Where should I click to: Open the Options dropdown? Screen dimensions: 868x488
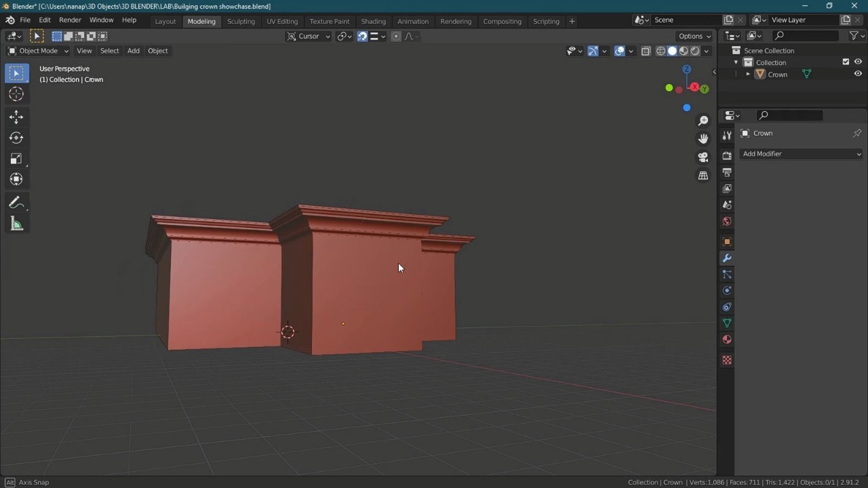click(x=694, y=36)
